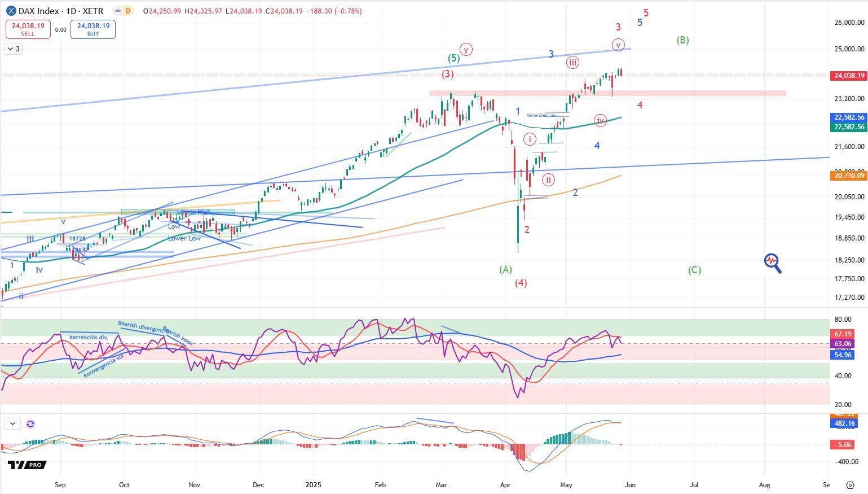The width and height of the screenshot is (868, 494).
Task: Click the 'Oct' label on time axis
Action: 124,485
